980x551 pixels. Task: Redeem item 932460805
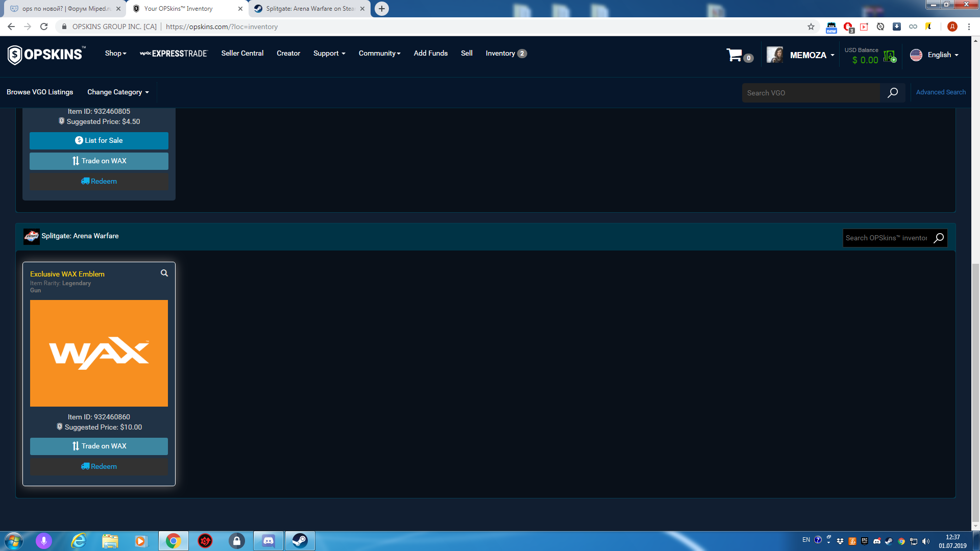99,182
